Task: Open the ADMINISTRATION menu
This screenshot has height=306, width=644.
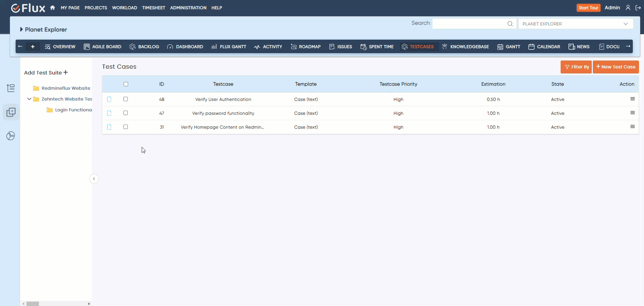Action: coord(188,8)
